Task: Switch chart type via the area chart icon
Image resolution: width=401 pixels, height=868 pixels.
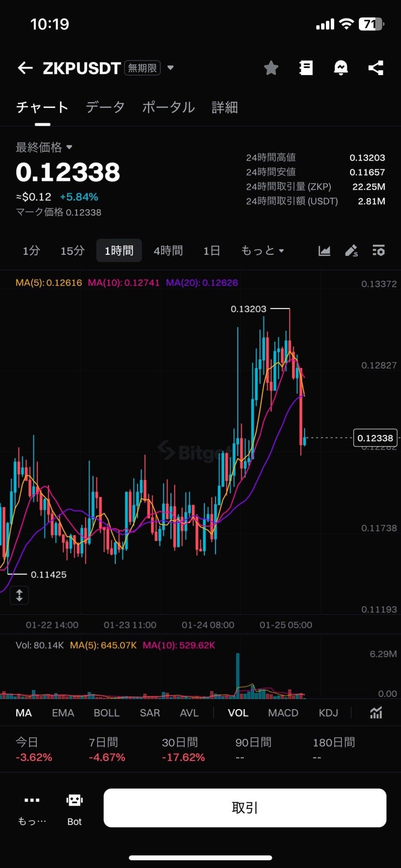Action: click(324, 250)
